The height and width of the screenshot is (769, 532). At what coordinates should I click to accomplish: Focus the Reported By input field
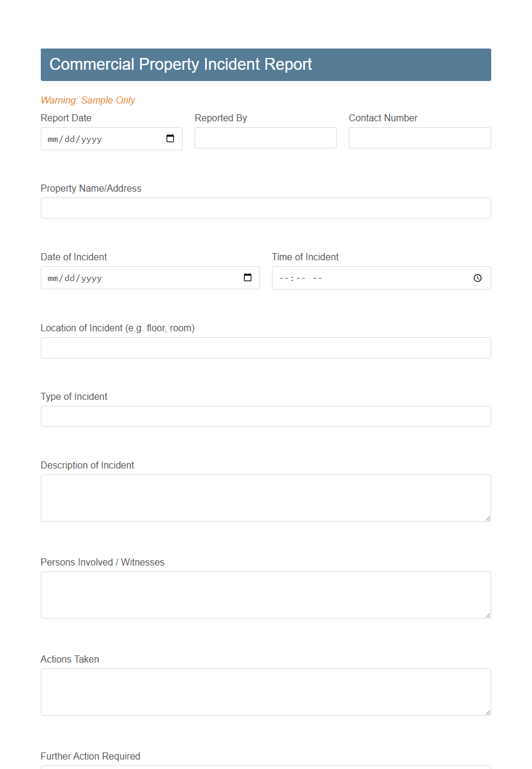265,137
